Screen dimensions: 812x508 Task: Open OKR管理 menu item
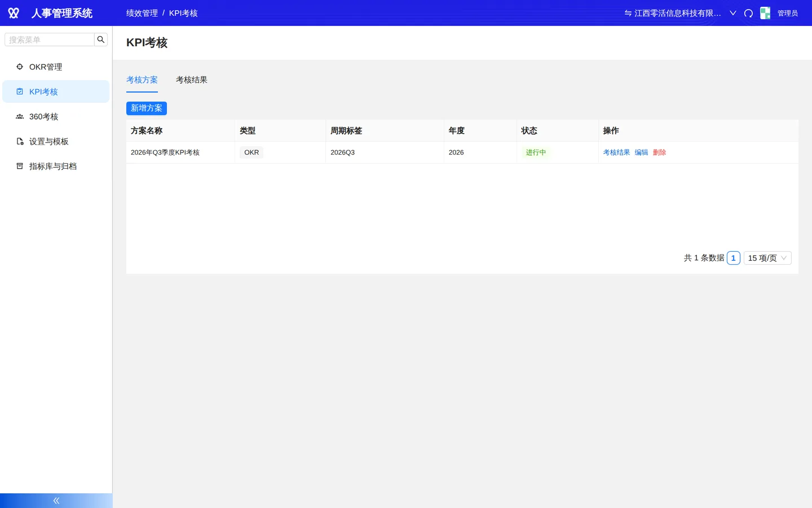pos(56,67)
